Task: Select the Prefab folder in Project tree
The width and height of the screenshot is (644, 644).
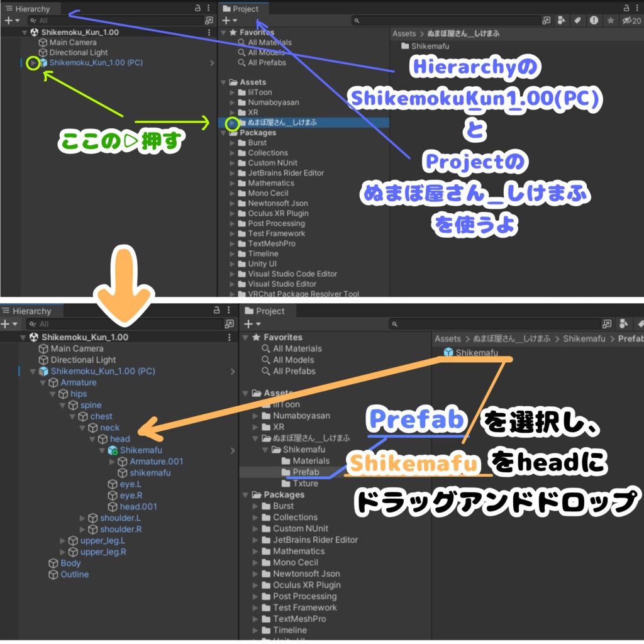Action: click(x=300, y=472)
